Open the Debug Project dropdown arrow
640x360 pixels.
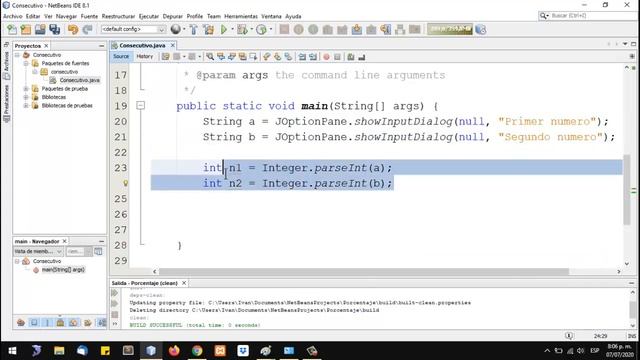(x=251, y=29)
